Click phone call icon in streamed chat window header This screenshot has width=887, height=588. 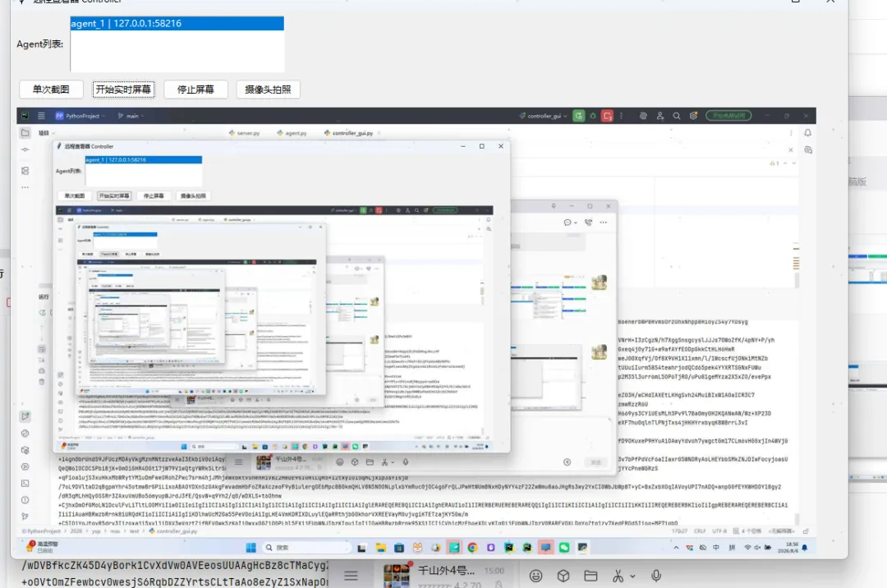tap(589, 223)
